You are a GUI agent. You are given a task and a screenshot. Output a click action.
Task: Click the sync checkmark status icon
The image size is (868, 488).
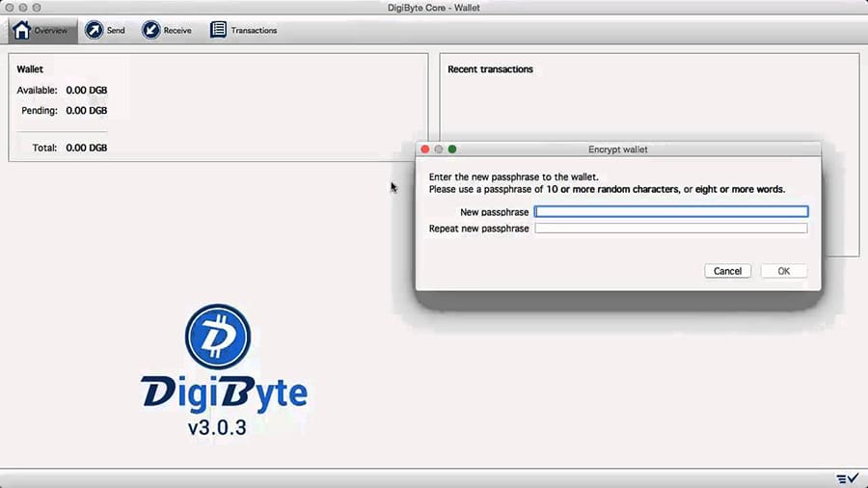click(x=847, y=478)
